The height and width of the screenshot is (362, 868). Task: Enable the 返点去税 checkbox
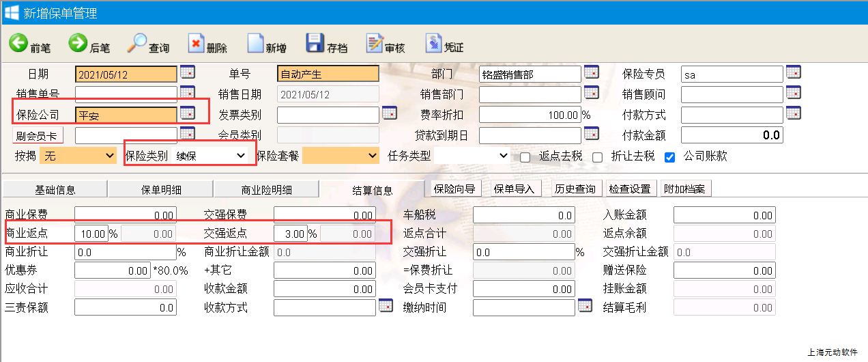click(525, 157)
